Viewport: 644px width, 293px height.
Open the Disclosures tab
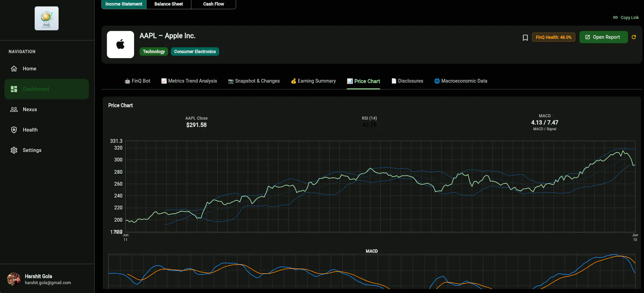[x=407, y=81]
